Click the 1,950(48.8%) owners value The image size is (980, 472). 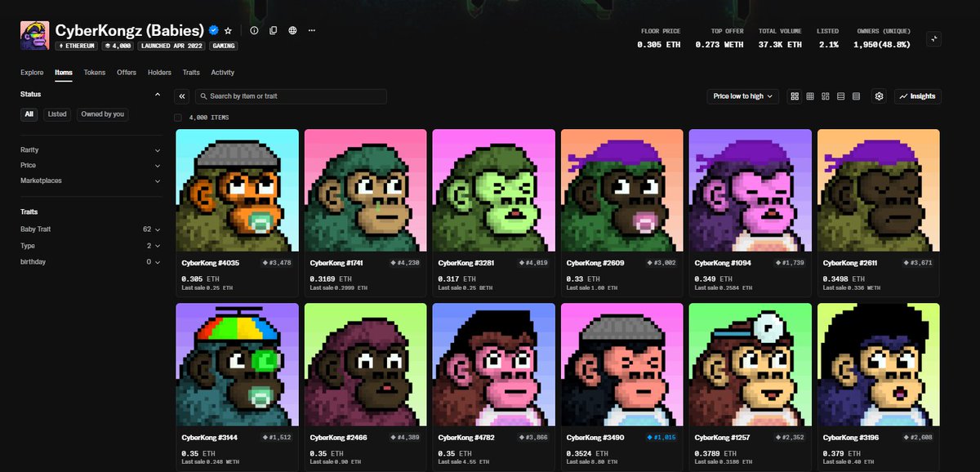coord(881,44)
